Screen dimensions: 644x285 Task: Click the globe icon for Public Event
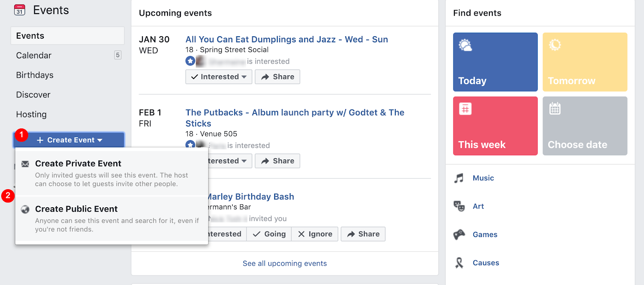(x=25, y=209)
